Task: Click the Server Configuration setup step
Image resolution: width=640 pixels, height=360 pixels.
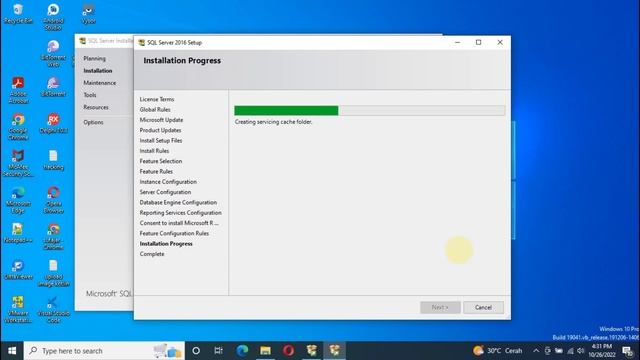Action: [165, 192]
